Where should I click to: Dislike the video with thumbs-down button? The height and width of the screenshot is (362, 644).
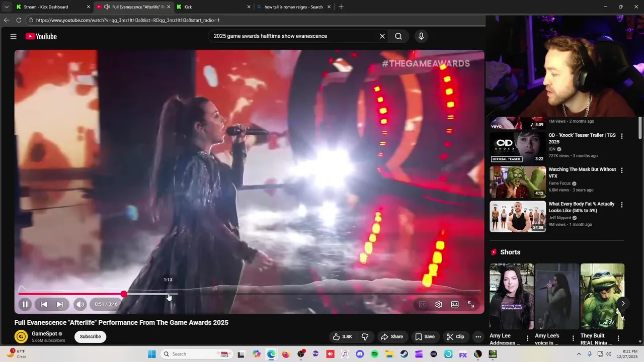click(x=366, y=336)
